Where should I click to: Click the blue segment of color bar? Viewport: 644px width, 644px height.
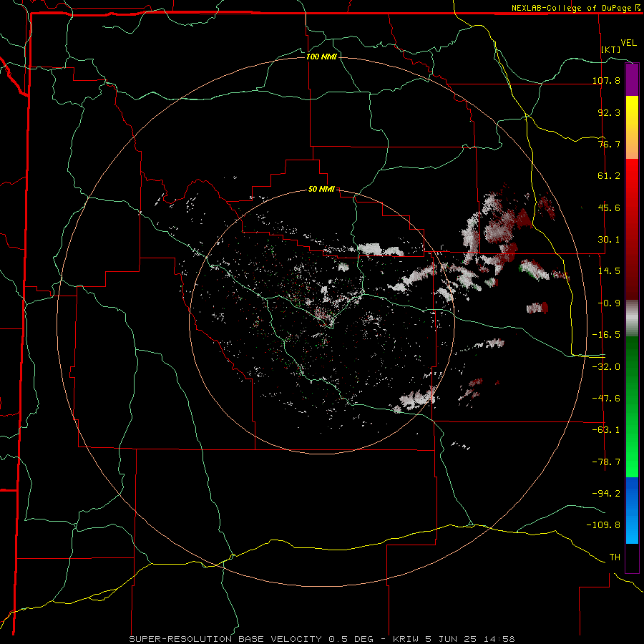pos(632,510)
